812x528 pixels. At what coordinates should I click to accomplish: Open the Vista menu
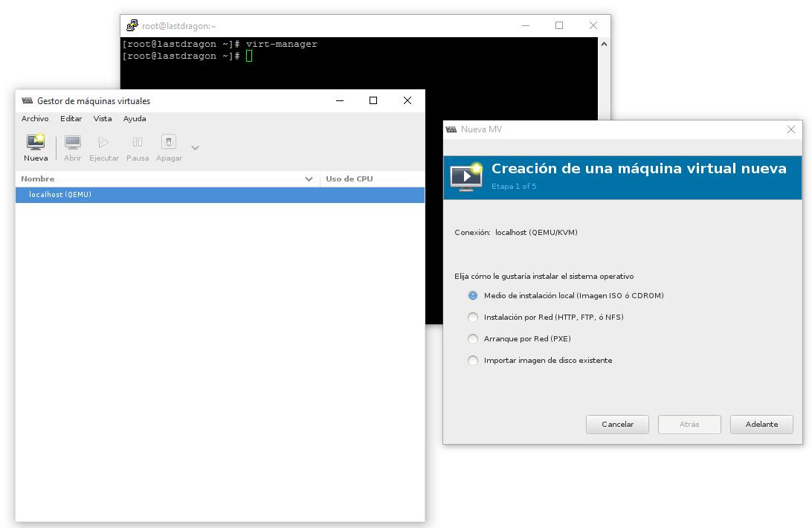click(103, 119)
